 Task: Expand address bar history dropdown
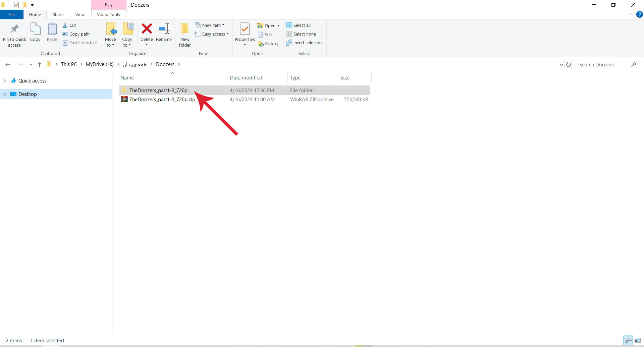(x=561, y=64)
